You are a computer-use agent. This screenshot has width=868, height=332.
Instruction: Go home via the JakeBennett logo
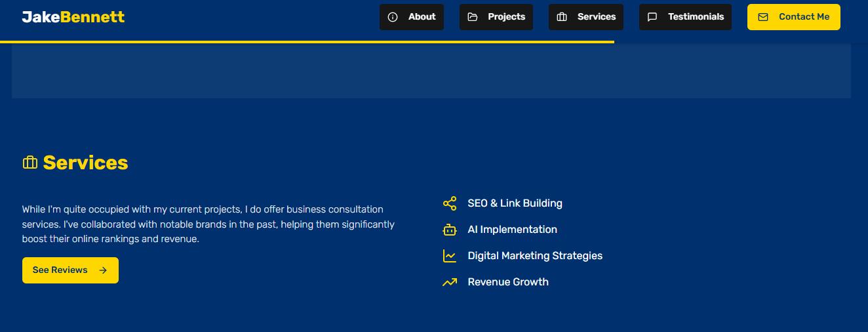[x=73, y=17]
